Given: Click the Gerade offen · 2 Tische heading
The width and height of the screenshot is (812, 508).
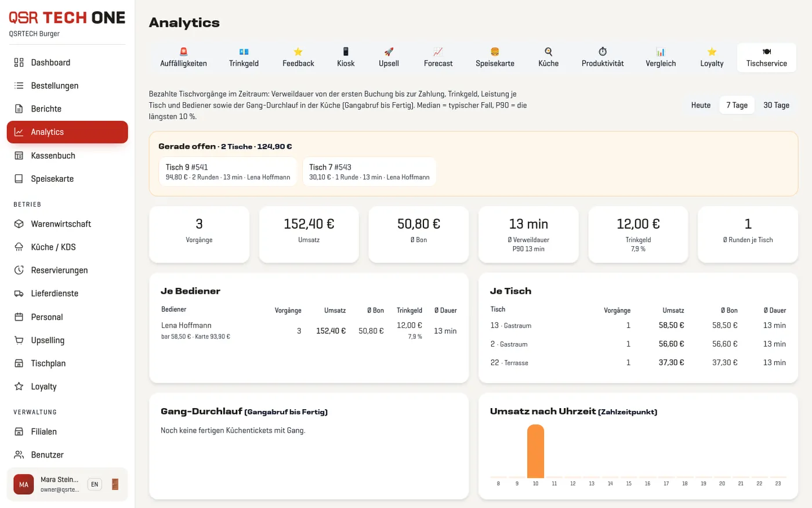Looking at the screenshot, I should pos(225,146).
